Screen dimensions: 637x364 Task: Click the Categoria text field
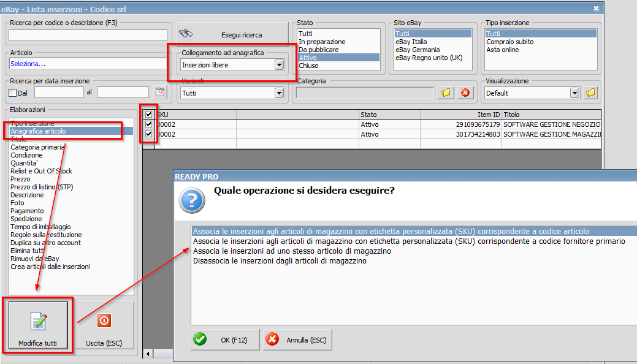point(365,93)
